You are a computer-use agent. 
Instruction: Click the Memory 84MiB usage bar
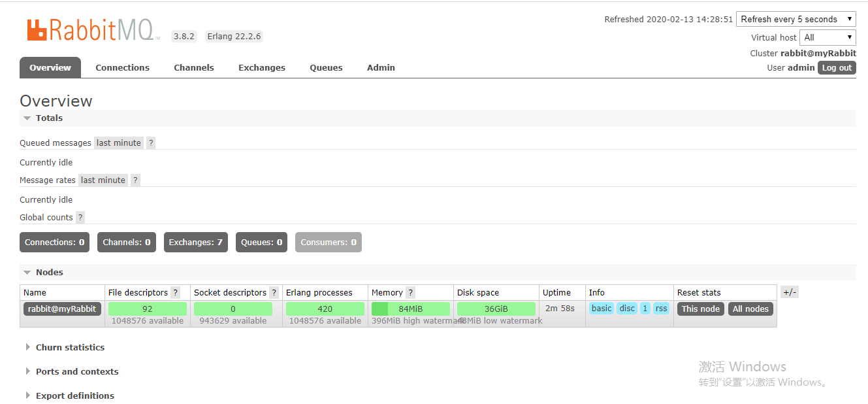click(x=411, y=309)
